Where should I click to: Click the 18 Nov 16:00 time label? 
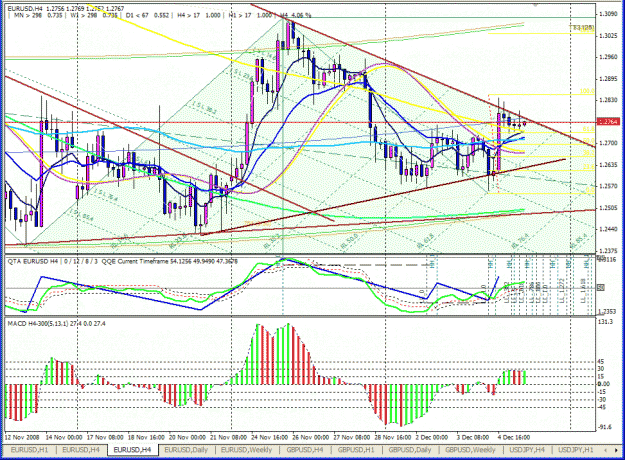[x=146, y=437]
